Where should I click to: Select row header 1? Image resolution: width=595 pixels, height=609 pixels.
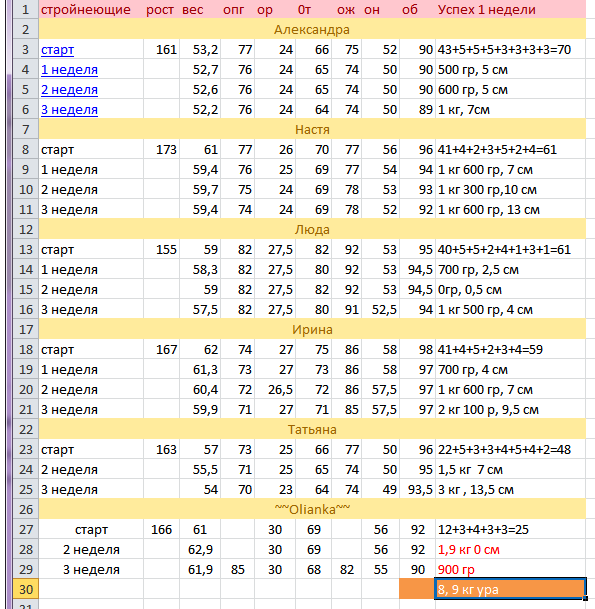[x=26, y=9]
